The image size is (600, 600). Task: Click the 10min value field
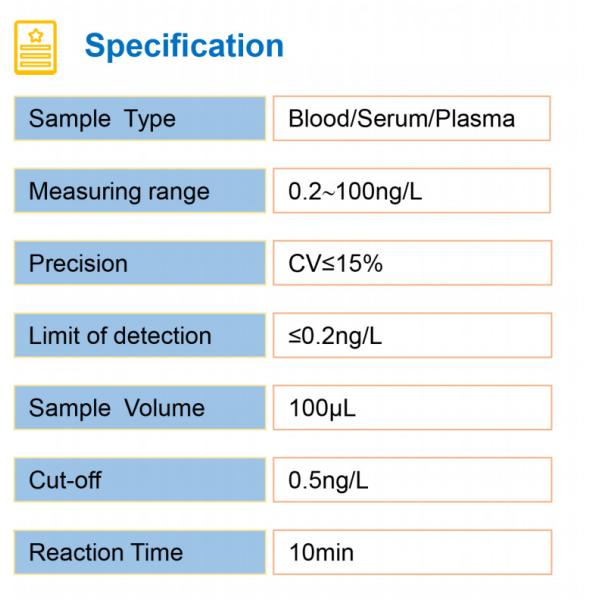pos(411,552)
